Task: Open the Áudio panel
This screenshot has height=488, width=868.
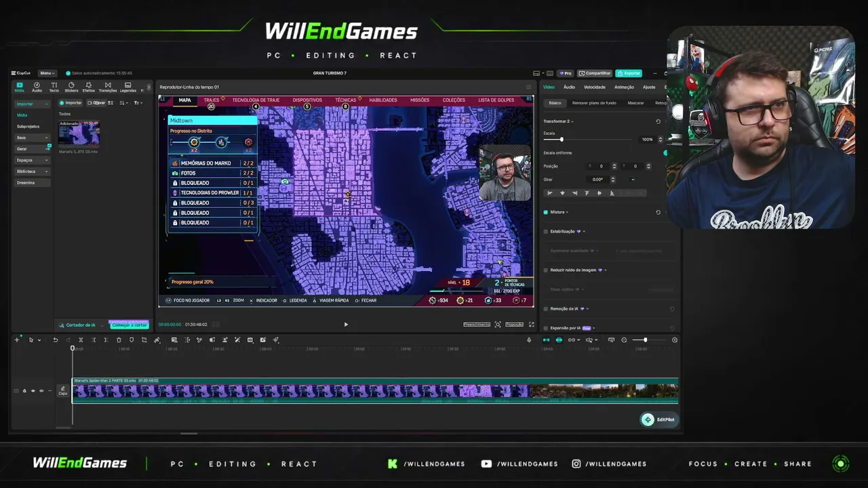Action: click(x=37, y=87)
